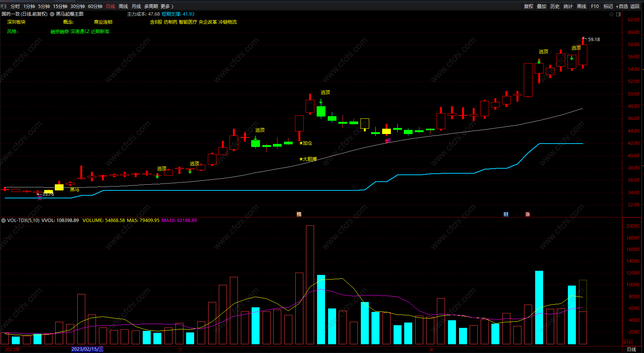Click the 智能医疗 concept tag
Image resolution: width=644 pixels, height=353 pixels.
pyautogui.click(x=188, y=22)
